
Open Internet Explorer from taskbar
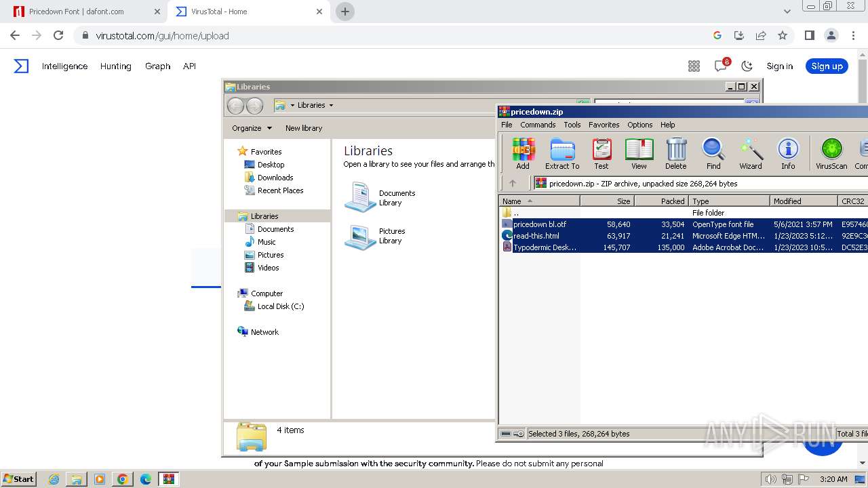point(54,479)
